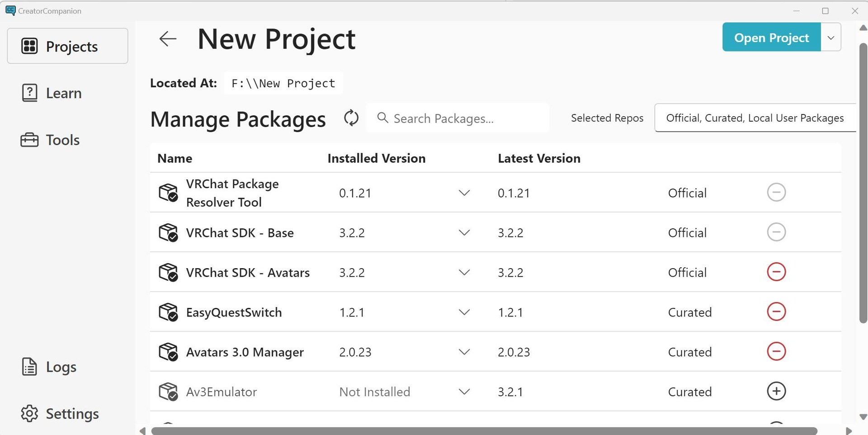868x435 pixels.
Task: Click the Latest Version column header
Action: (539, 158)
